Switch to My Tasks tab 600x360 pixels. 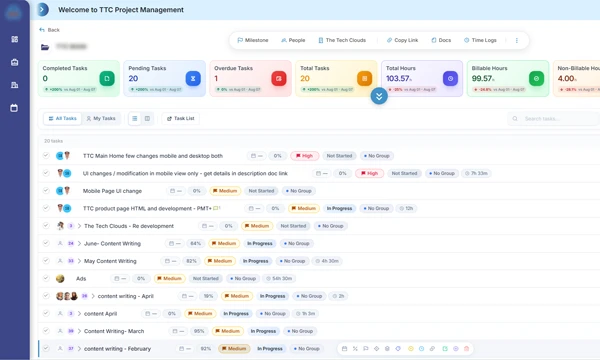[101, 119]
